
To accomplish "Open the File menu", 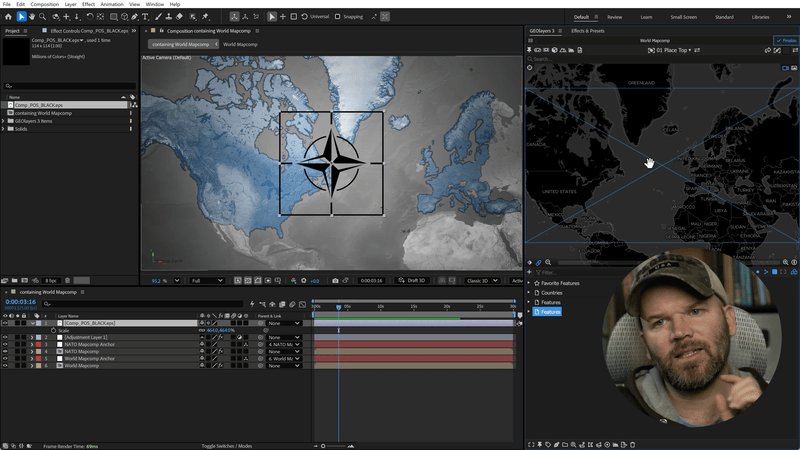I will click(x=7, y=4).
